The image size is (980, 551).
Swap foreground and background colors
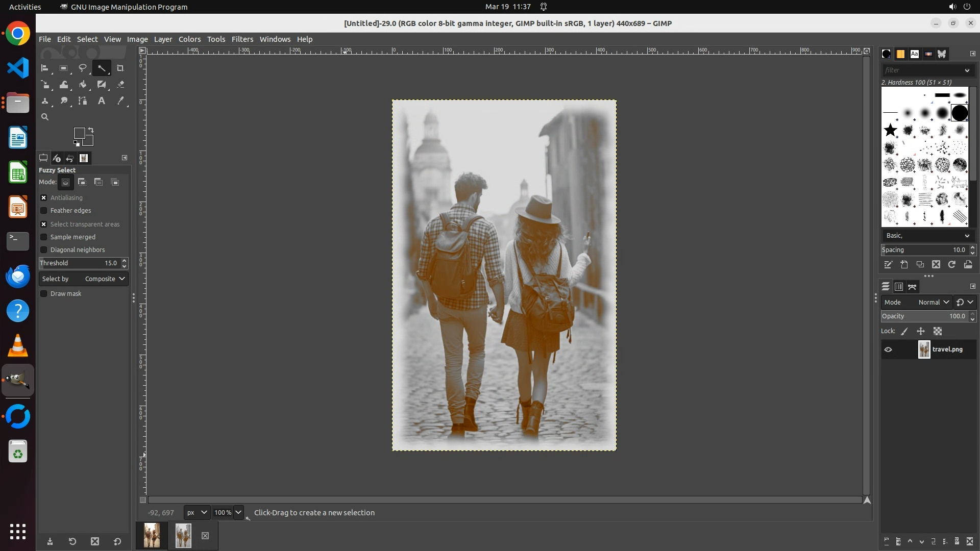(91, 130)
